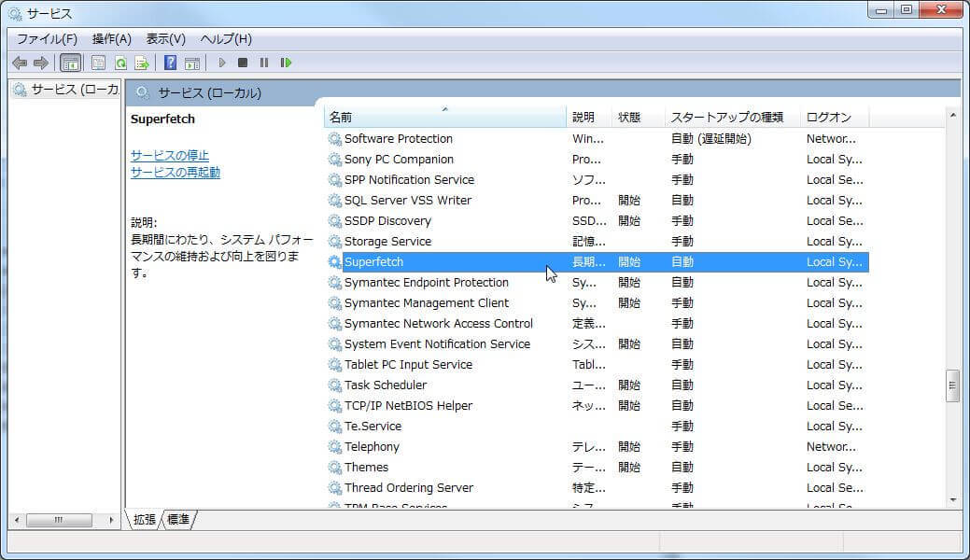Toggle the Show/Hide Console Tree icon

(x=70, y=63)
